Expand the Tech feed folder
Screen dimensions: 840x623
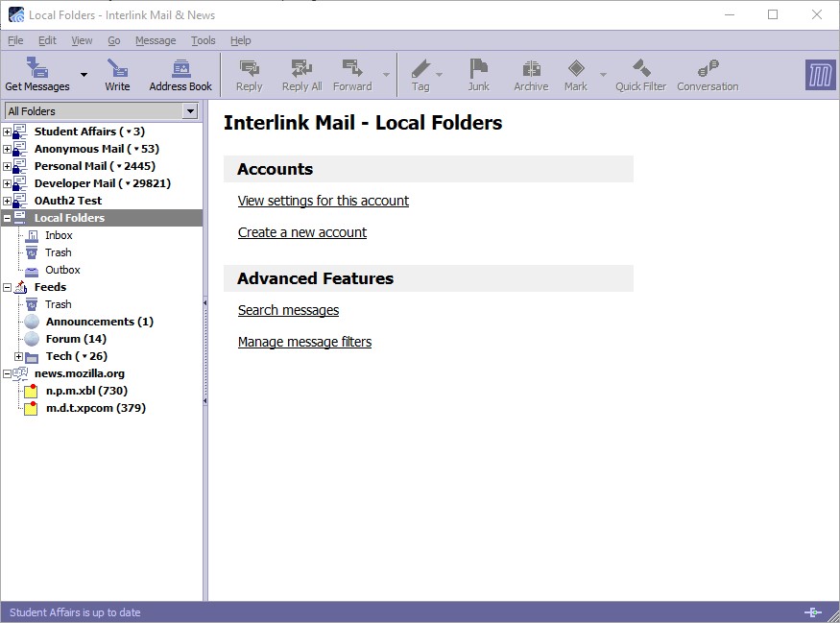[18, 356]
